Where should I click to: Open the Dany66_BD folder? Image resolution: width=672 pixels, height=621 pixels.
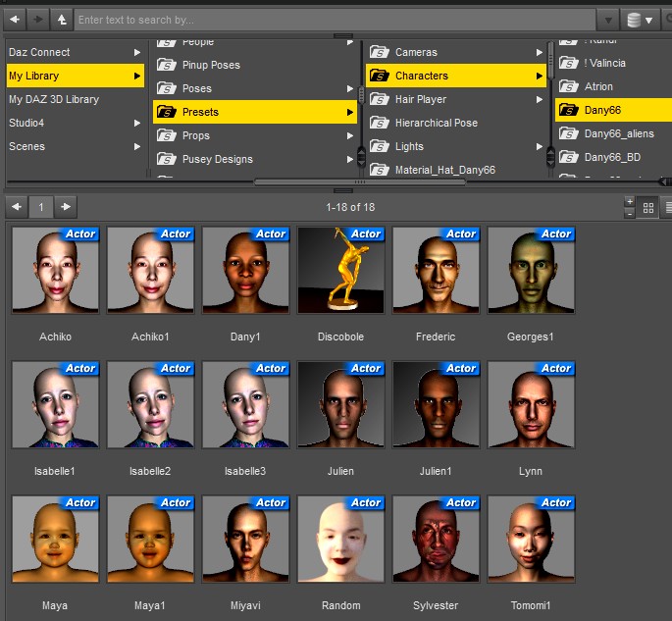pyautogui.click(x=613, y=157)
